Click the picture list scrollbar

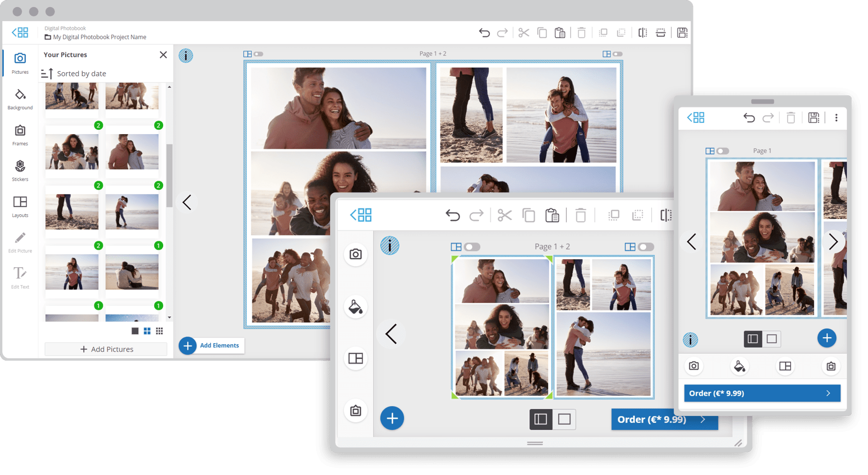(169, 176)
